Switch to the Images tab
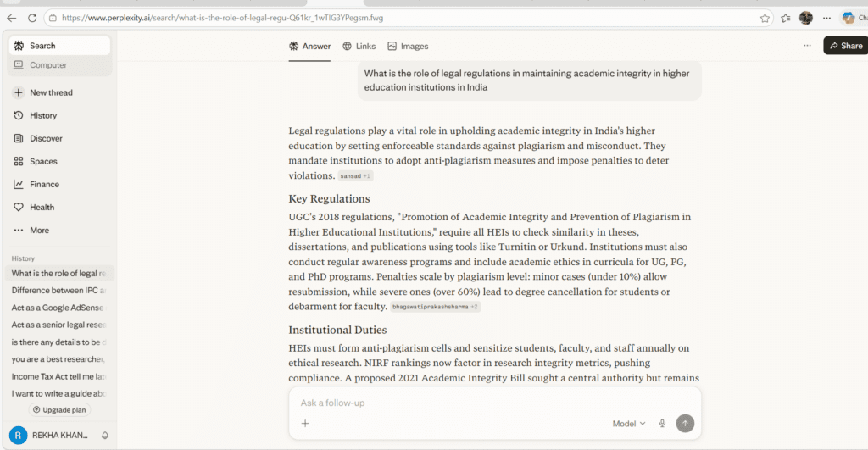This screenshot has width=868, height=450. coord(408,46)
